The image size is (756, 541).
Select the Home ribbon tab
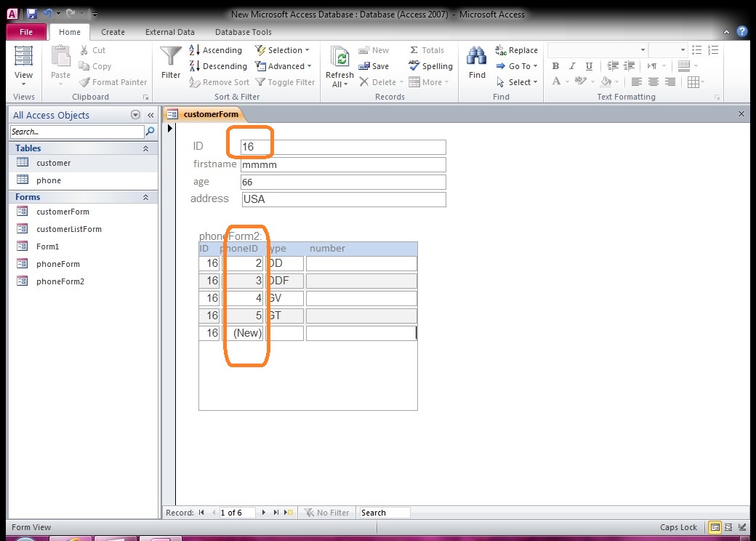70,32
